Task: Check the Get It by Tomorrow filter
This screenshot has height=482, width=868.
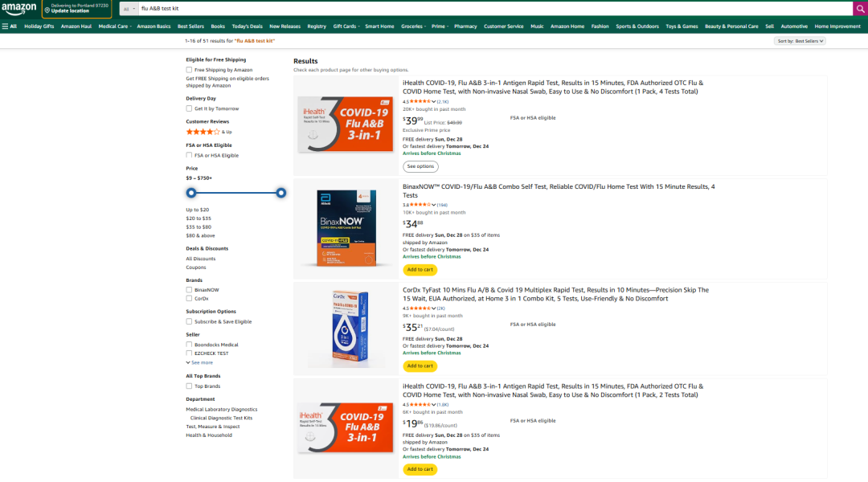Action: click(189, 108)
